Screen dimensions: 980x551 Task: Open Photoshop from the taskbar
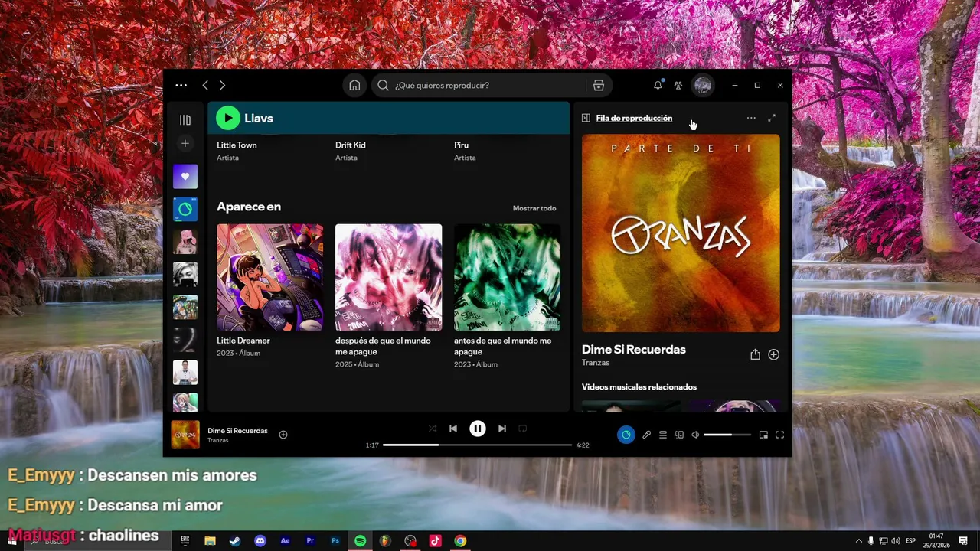click(x=335, y=540)
